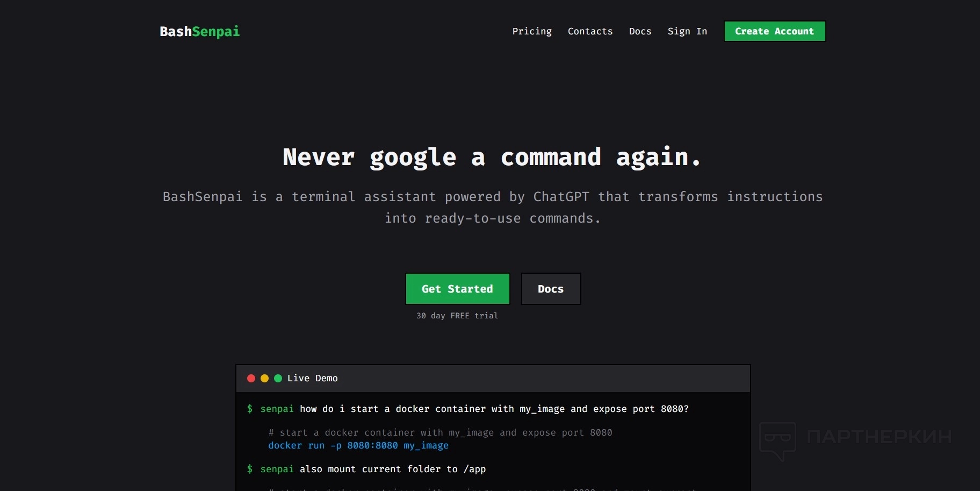Click the Create Account button
The image size is (980, 491).
coord(775,31)
